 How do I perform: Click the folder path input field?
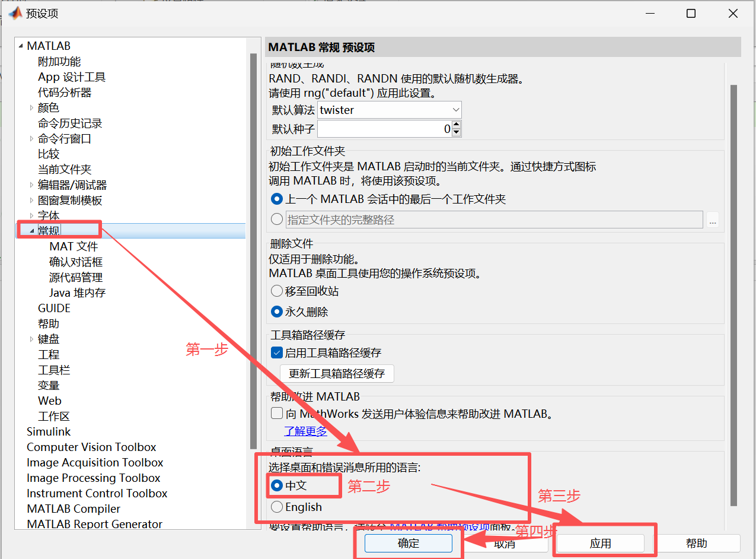tap(494, 220)
